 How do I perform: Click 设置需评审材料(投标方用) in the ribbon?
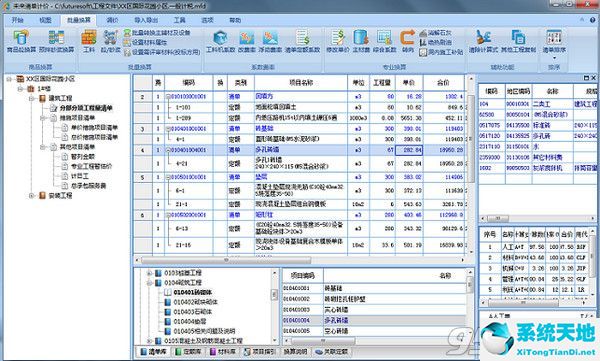point(162,52)
